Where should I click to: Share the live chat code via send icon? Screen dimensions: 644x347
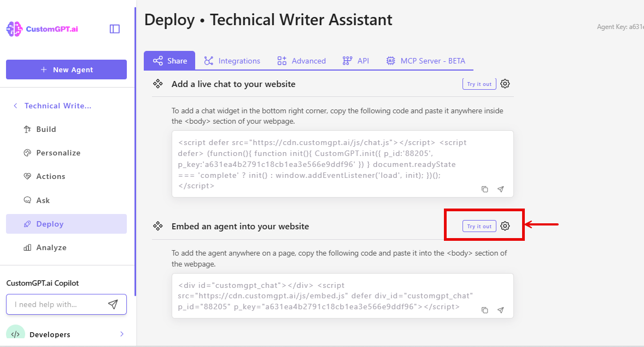point(501,189)
